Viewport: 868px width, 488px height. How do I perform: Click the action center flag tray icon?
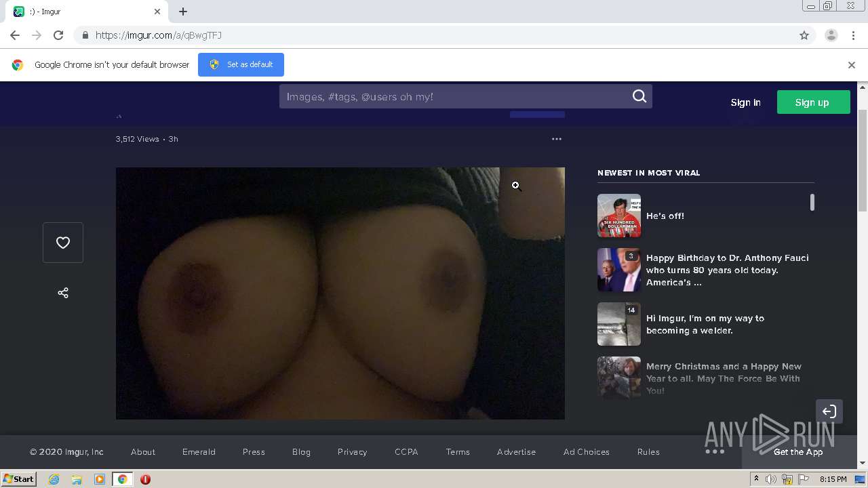click(804, 479)
